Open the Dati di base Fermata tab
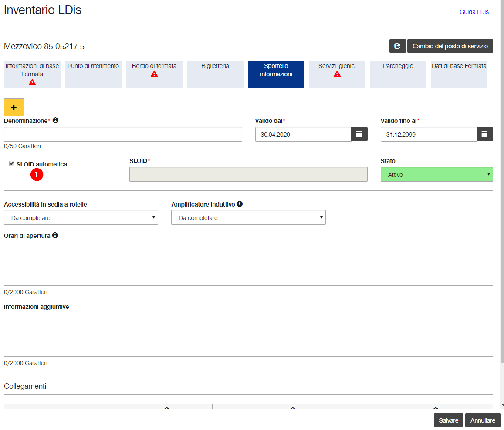 [459, 74]
